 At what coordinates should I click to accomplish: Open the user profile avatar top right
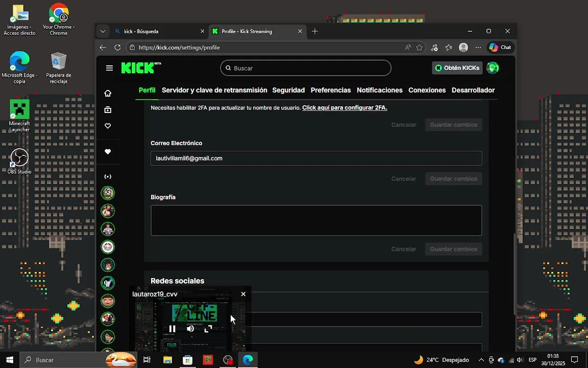[x=493, y=68]
